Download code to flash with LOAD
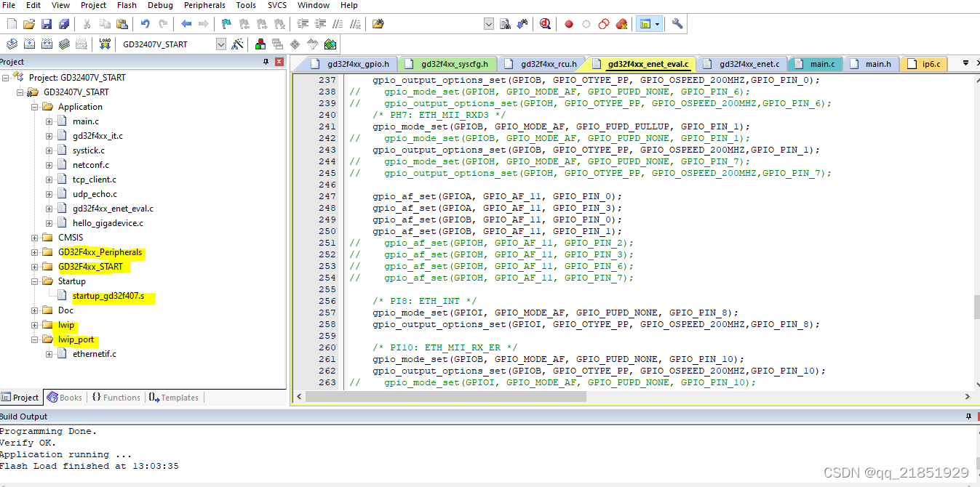980x487 pixels. [x=105, y=44]
